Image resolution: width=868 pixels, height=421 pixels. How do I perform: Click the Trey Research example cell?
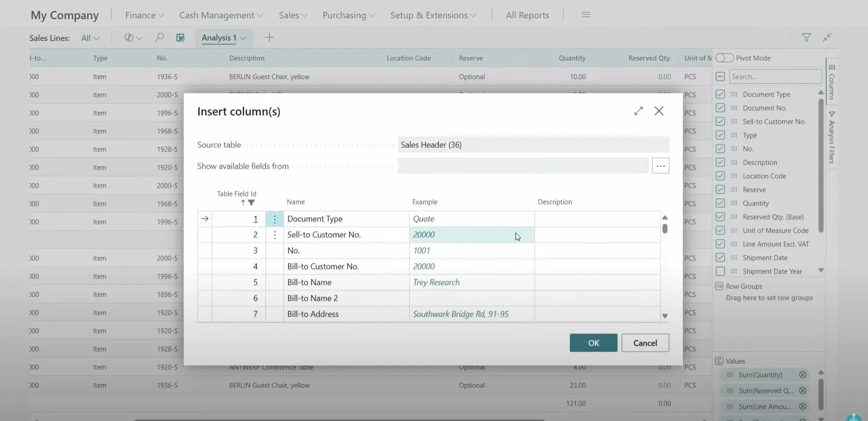pos(472,282)
